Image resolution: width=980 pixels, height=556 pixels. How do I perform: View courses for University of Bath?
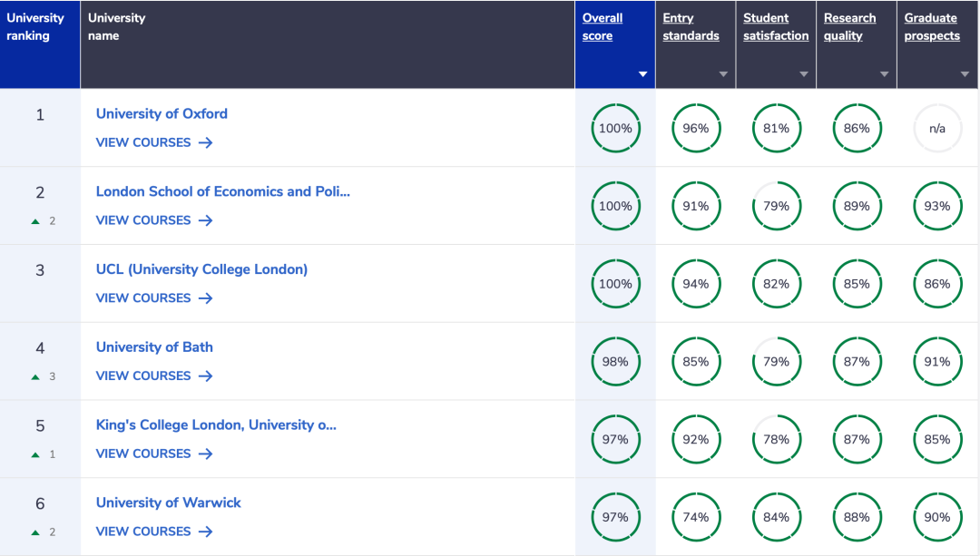153,376
